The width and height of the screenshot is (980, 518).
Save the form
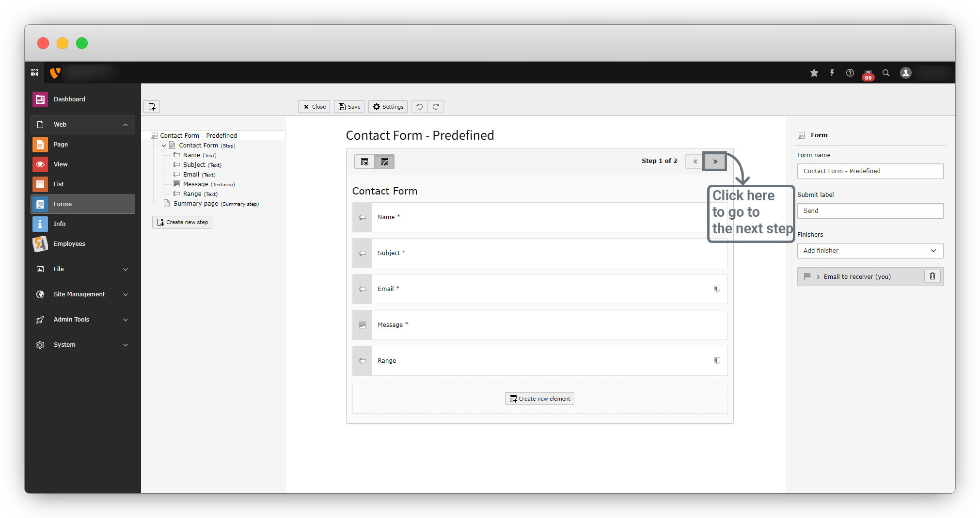click(349, 107)
